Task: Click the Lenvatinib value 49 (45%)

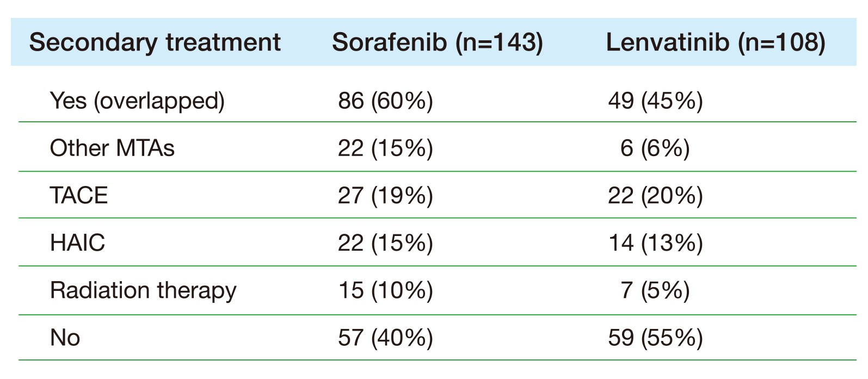Action: (x=655, y=101)
